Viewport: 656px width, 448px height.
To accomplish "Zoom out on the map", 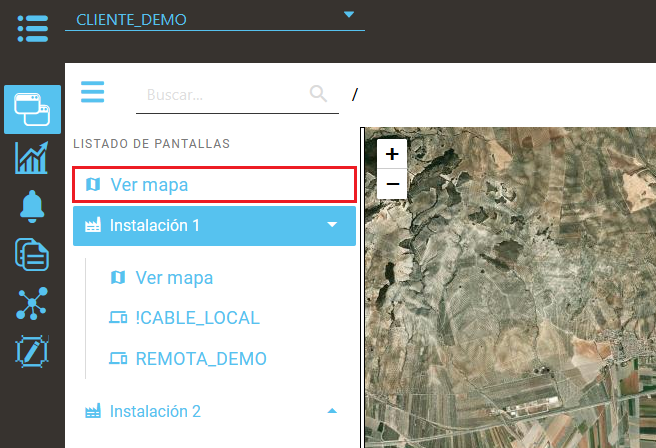I will pyautogui.click(x=392, y=184).
